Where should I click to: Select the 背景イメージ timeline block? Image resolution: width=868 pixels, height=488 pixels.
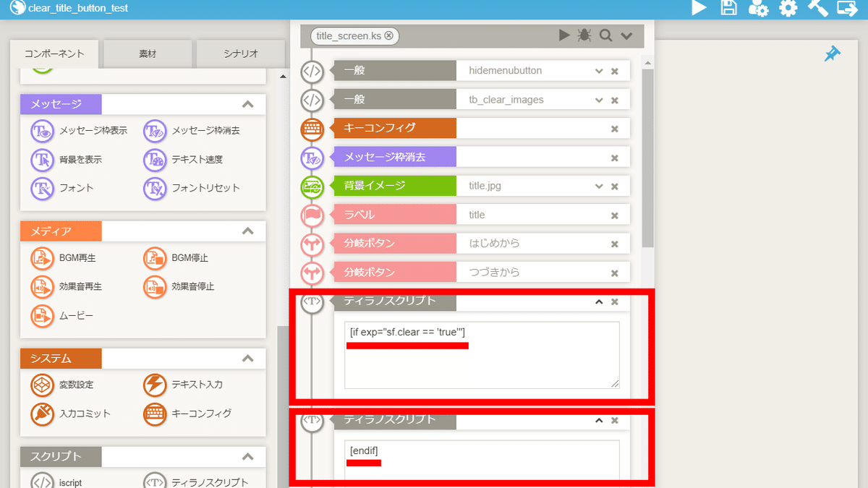[x=481, y=186]
